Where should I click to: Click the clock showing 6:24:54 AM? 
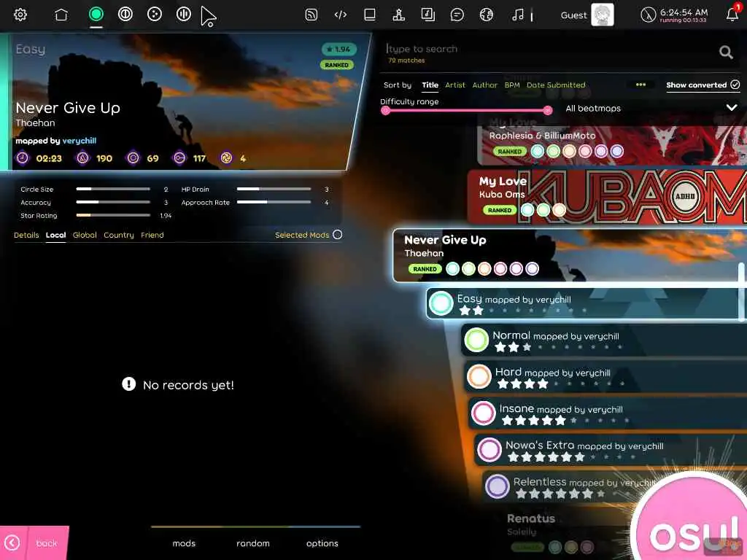tap(673, 15)
